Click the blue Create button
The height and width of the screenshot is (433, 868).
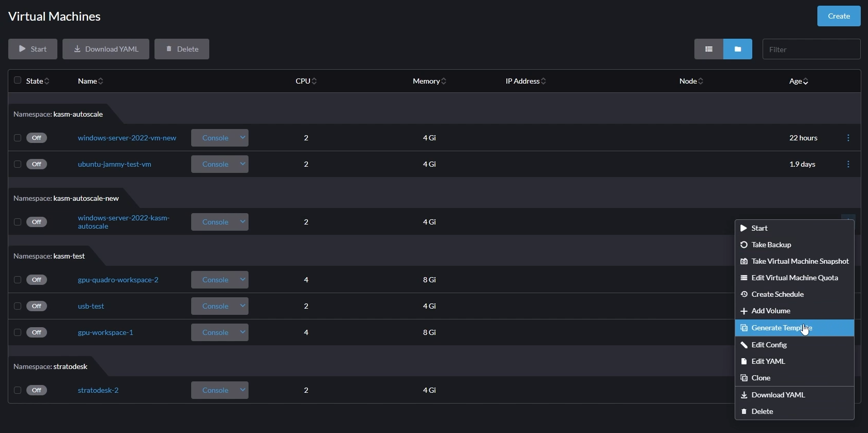coord(839,16)
